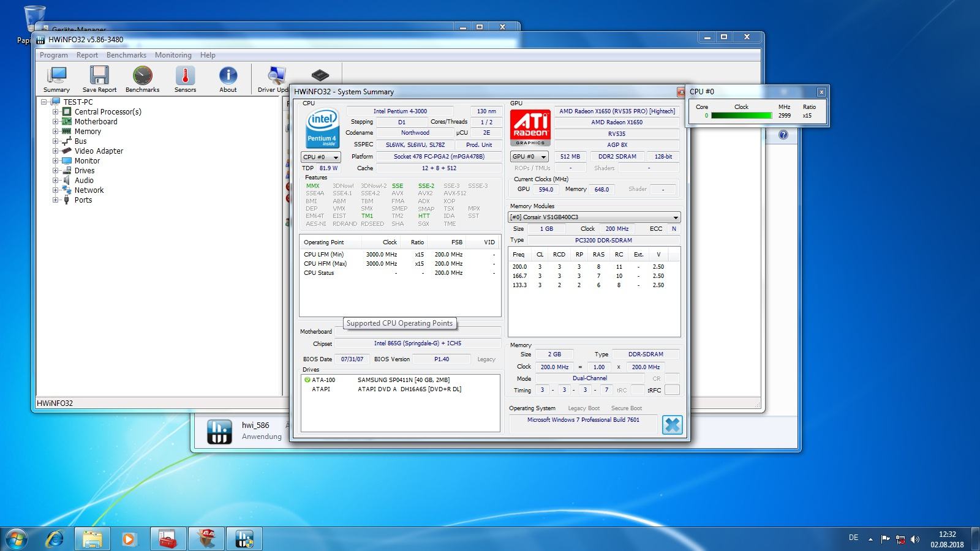Click the Action Center flag tray icon
The height and width of the screenshot is (551, 980).
885,539
